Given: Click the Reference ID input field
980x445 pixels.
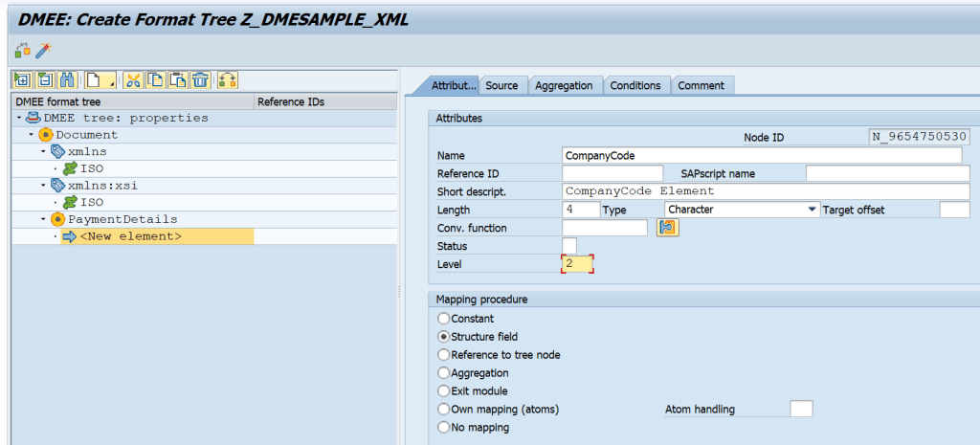Looking at the screenshot, I should (x=612, y=174).
